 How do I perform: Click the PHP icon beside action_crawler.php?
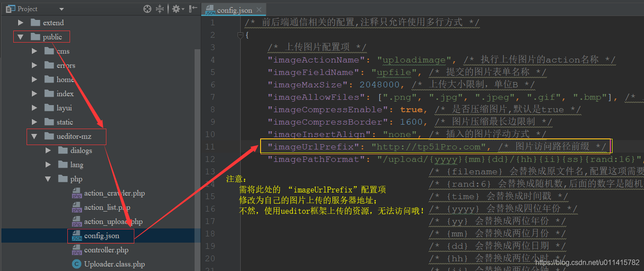point(76,193)
